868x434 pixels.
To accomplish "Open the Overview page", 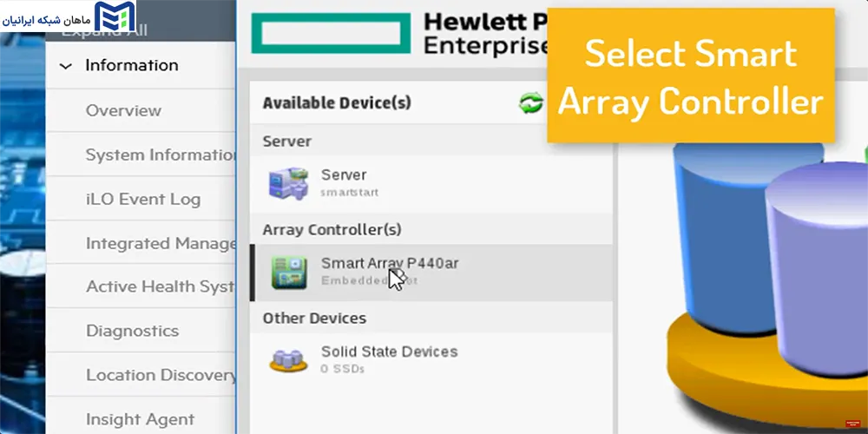I will tap(123, 110).
